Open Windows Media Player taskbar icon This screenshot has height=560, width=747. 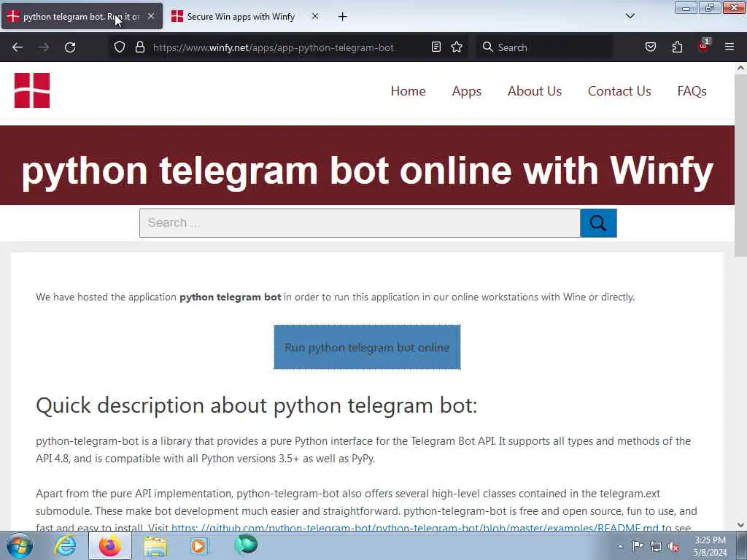click(200, 545)
